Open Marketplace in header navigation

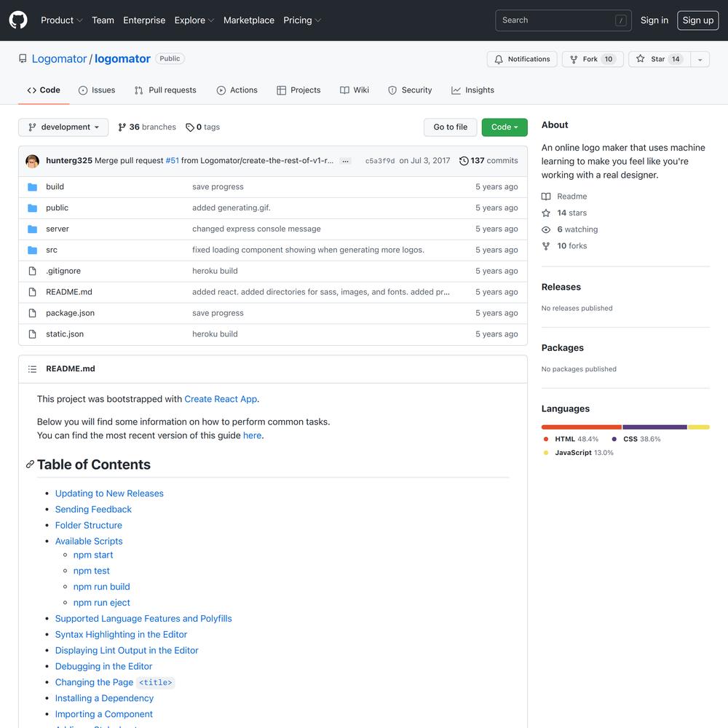click(x=249, y=20)
